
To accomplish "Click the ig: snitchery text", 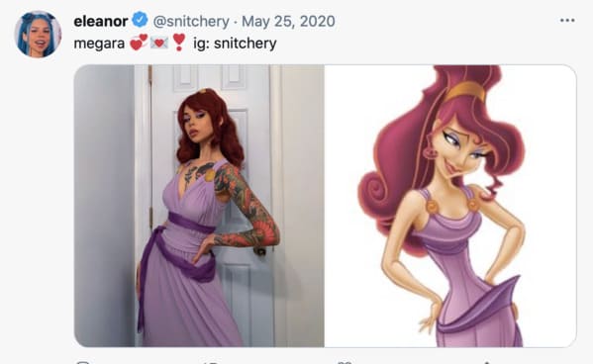I will coord(235,44).
